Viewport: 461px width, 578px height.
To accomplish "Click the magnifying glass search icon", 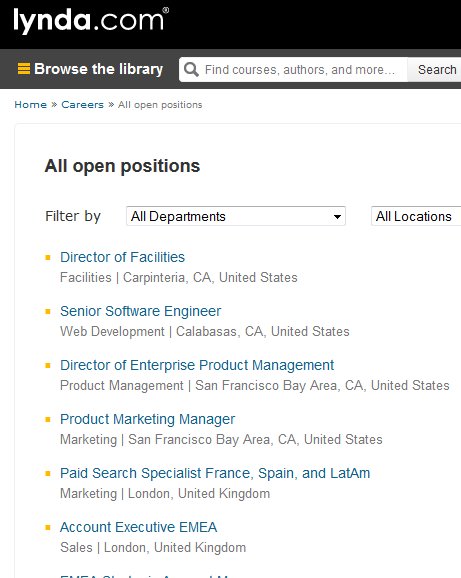I will (x=191, y=69).
